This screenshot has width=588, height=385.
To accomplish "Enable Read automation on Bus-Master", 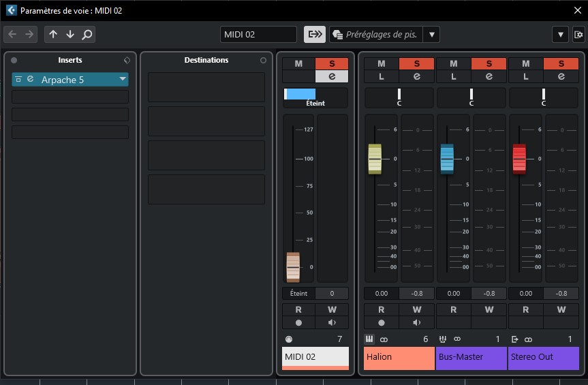I will click(453, 309).
